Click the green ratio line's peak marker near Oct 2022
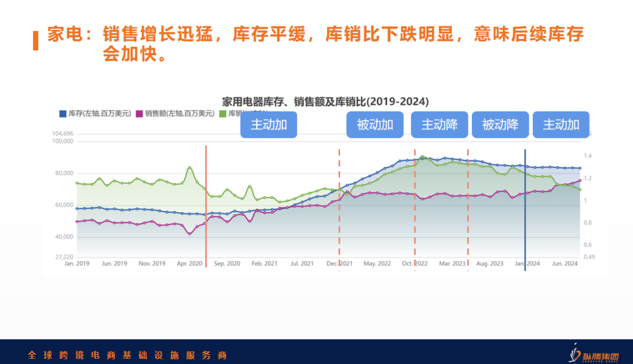 coord(421,157)
